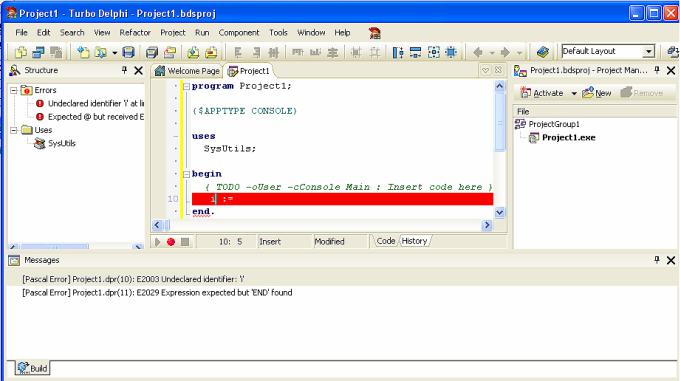Click the Open file toolbar icon
The width and height of the screenshot is (680, 381).
(x=101, y=52)
